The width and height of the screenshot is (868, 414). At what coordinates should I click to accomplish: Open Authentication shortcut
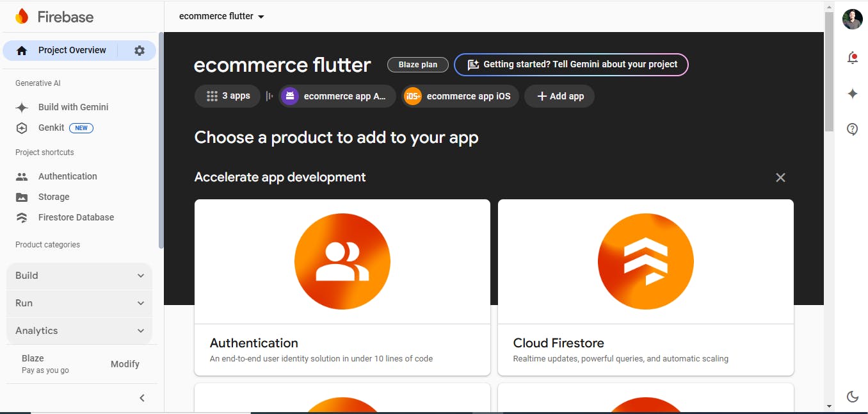coord(68,176)
